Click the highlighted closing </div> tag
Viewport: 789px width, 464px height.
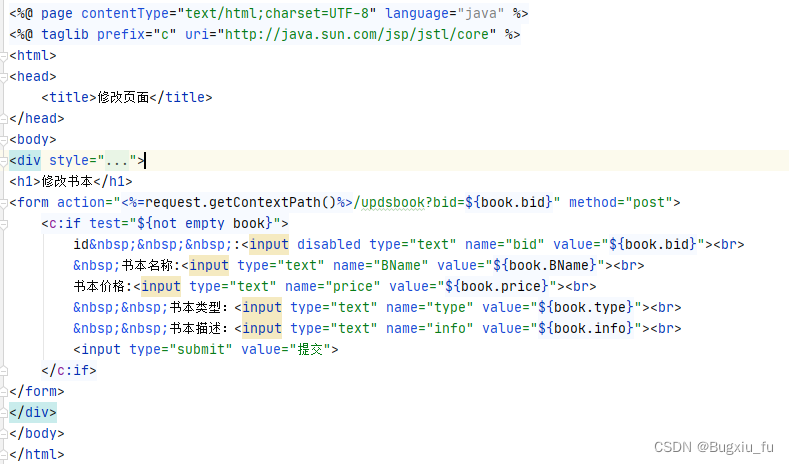click(x=33, y=413)
